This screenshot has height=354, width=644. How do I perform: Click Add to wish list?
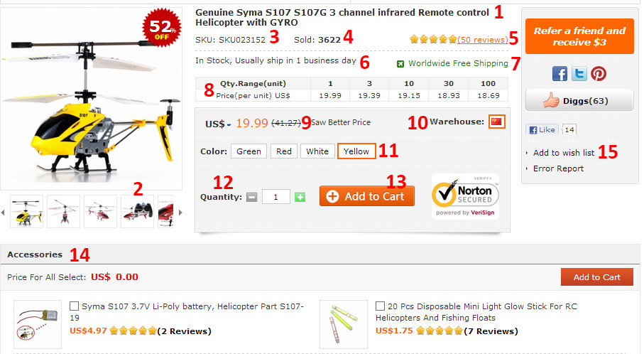tap(564, 153)
